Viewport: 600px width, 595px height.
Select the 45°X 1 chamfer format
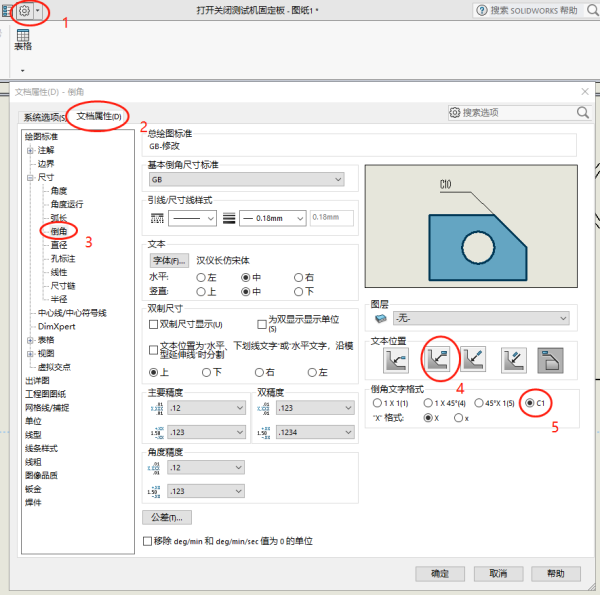tap(479, 403)
